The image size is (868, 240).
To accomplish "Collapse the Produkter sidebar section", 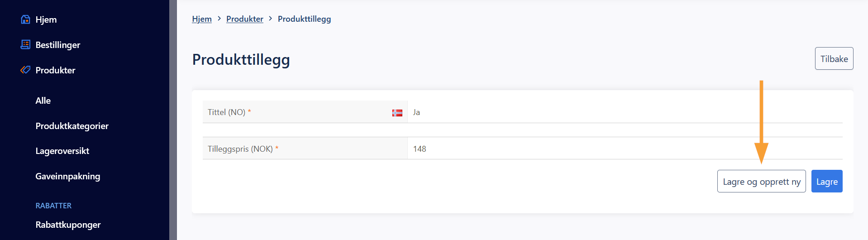I will coord(55,70).
